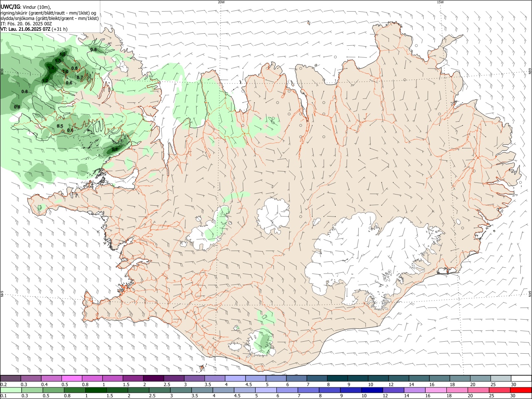Image resolution: width=532 pixels, height=399 pixels.
Task: Select the 25–30 mm rain legend swatch
Action: click(x=499, y=390)
